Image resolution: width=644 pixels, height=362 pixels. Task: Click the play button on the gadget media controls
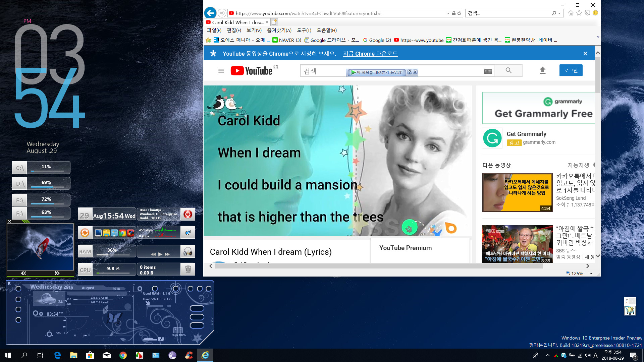click(160, 254)
